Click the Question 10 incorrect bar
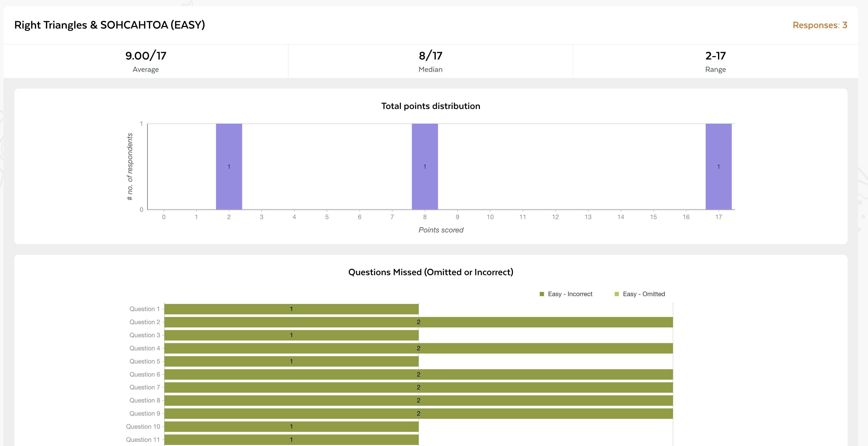The image size is (868, 446). (291, 426)
